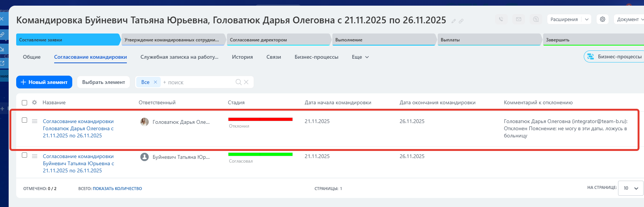
Task: Expand the Еще tab menu
Action: [x=360, y=57]
